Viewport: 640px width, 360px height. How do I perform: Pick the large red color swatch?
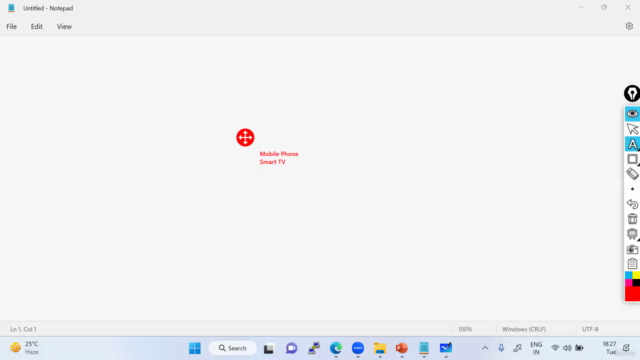pos(632,293)
